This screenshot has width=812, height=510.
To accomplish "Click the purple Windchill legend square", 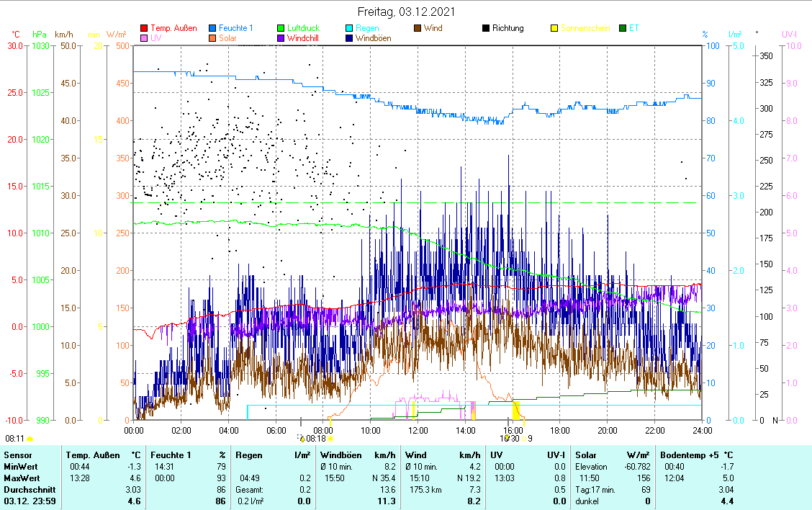I will (281, 38).
